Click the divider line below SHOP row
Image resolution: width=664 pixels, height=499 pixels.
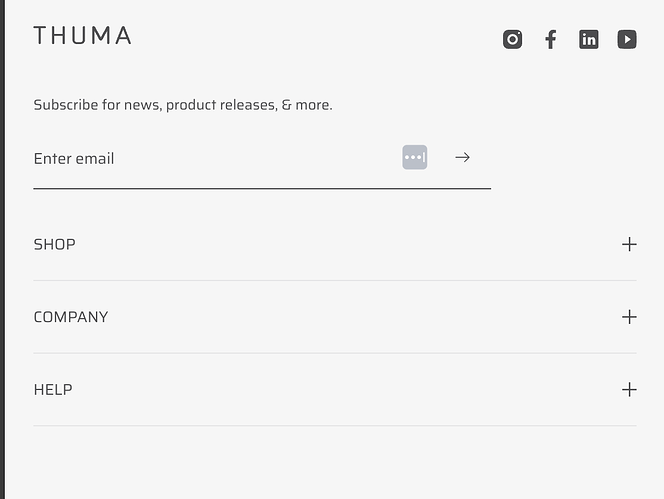(x=335, y=281)
